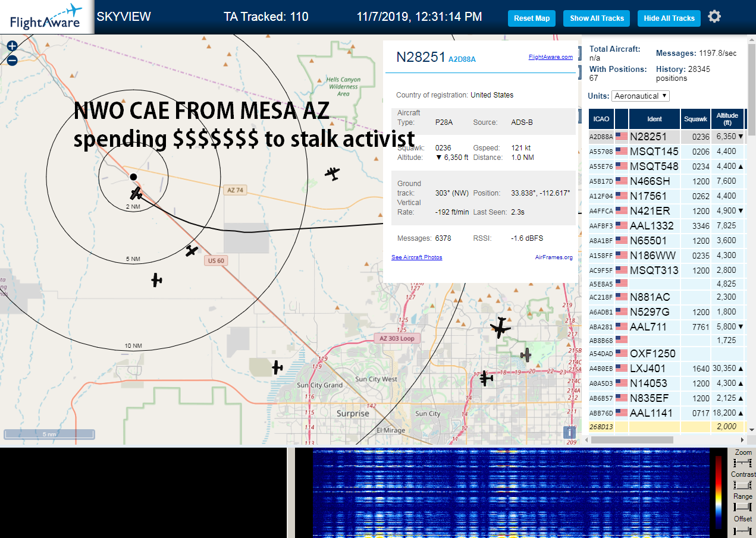The image size is (756, 538).
Task: Open the FlightAware.com link
Action: click(x=550, y=57)
